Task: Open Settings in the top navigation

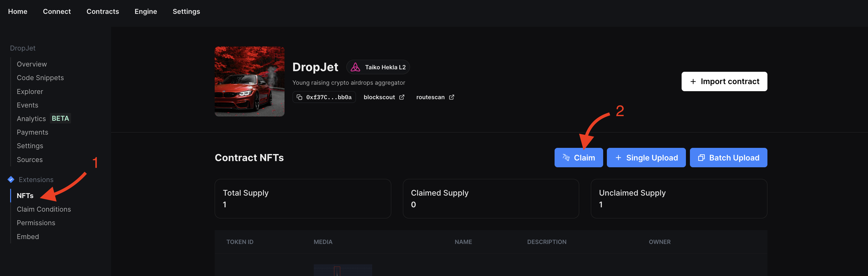Action: [x=186, y=11]
